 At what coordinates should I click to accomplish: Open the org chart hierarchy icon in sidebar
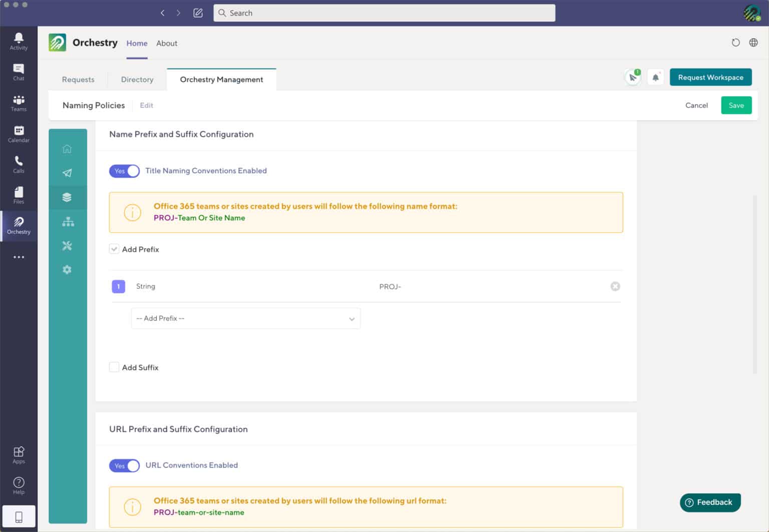68,221
